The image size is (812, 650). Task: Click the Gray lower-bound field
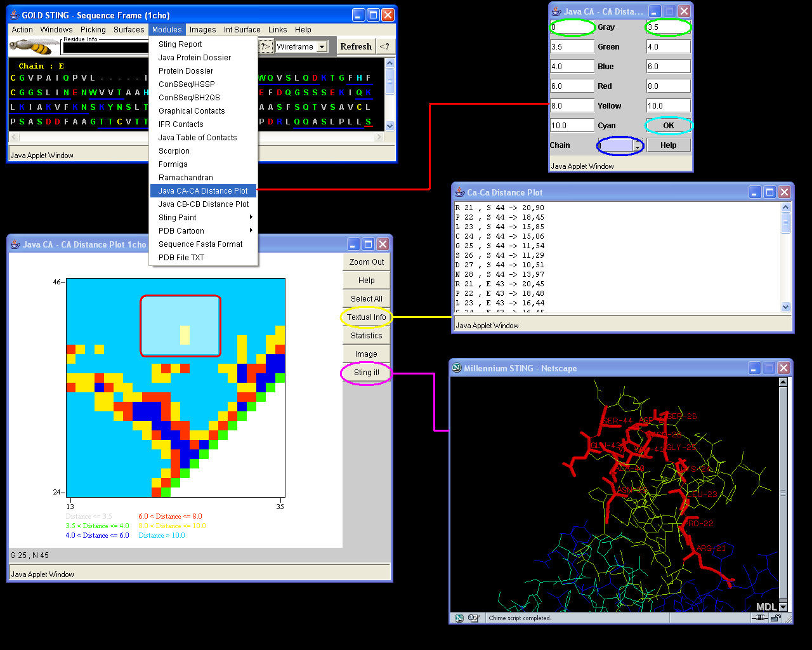572,27
